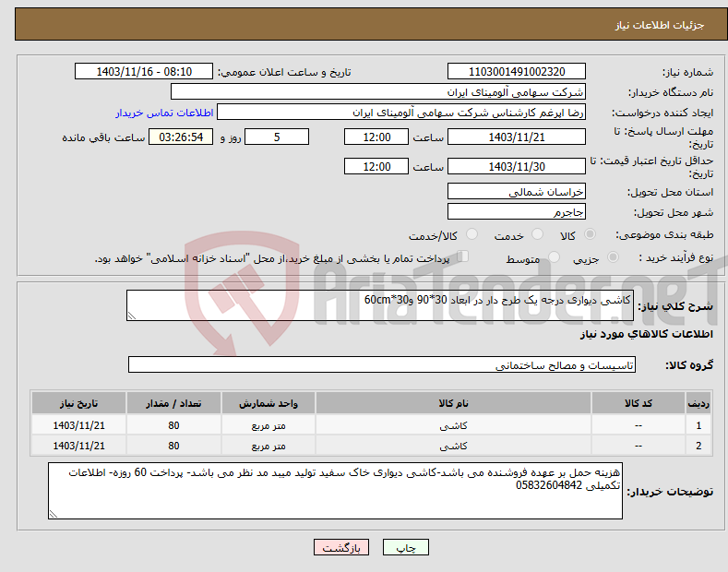Click the remaining time 03:26:54 field

pyautogui.click(x=181, y=137)
